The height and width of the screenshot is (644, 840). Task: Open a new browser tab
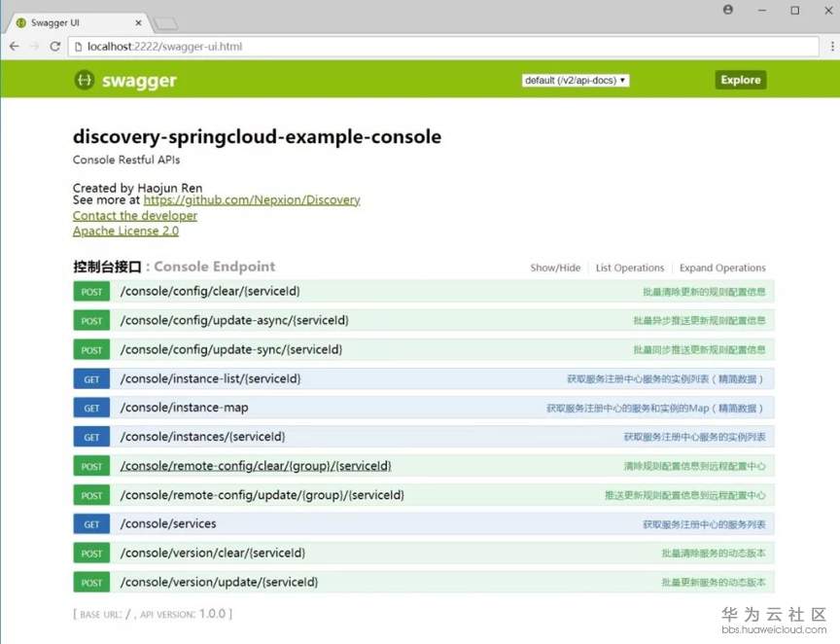165,23
